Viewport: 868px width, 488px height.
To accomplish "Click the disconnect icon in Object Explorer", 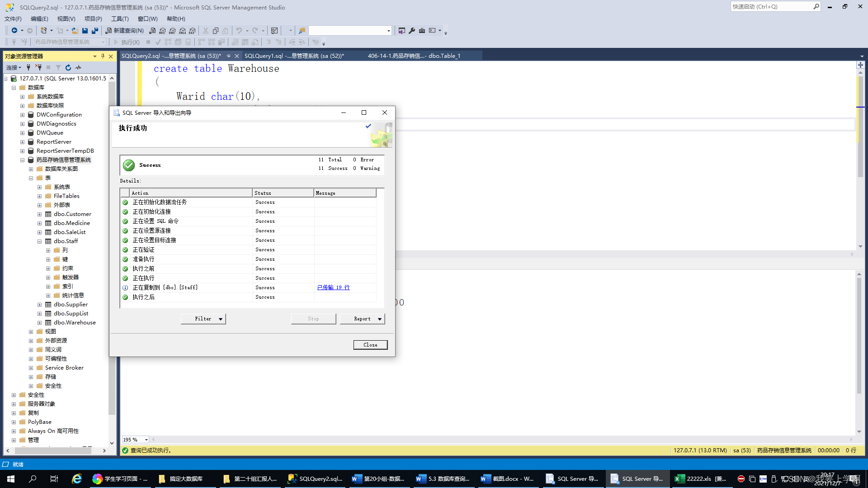I will click(x=38, y=67).
